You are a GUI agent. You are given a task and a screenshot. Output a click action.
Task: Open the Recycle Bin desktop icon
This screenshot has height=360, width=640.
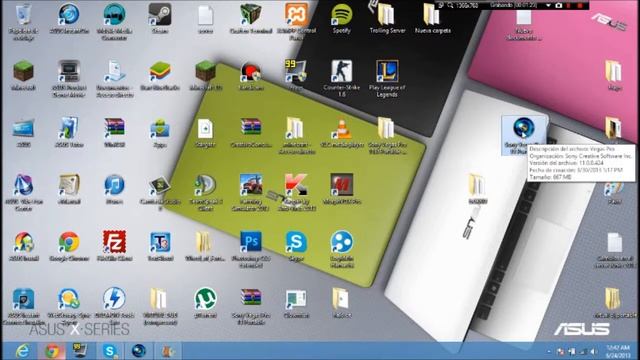tap(23, 16)
